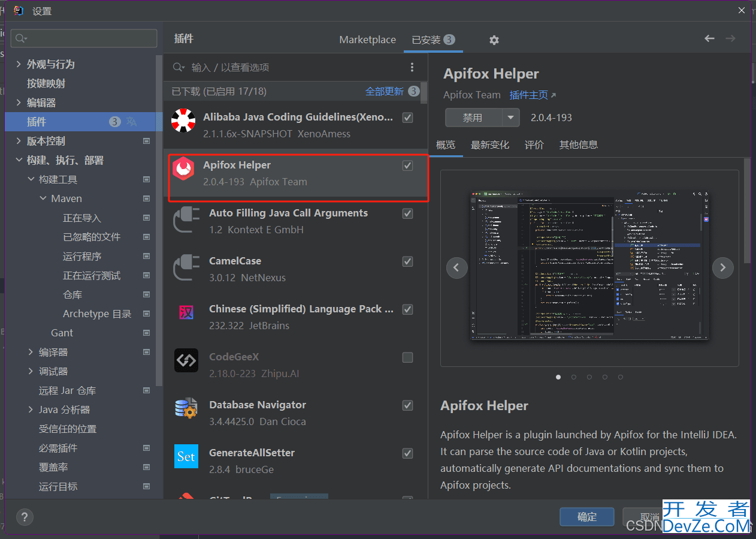Select 受信任的位置 in the settings tree
The height and width of the screenshot is (539, 756).
[68, 429]
